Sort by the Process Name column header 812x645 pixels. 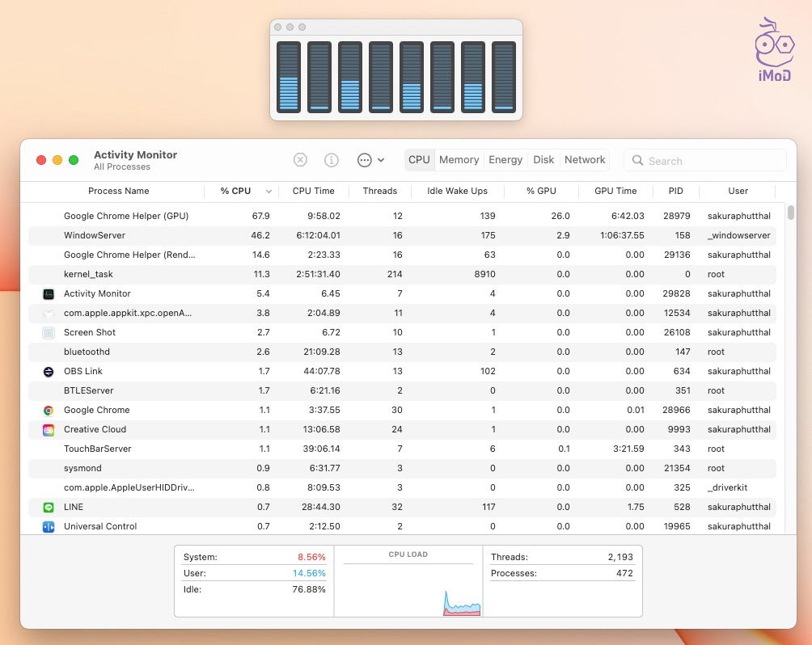tap(118, 192)
